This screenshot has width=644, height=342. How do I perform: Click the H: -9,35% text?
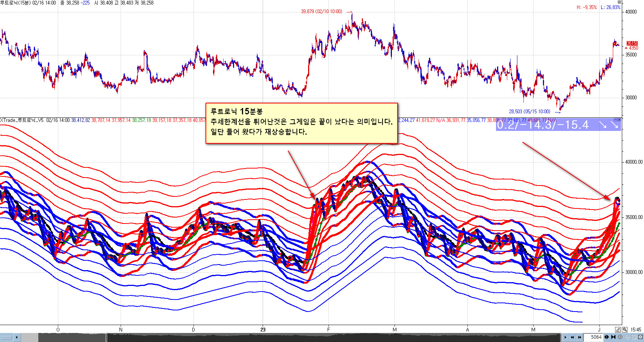tap(587, 7)
